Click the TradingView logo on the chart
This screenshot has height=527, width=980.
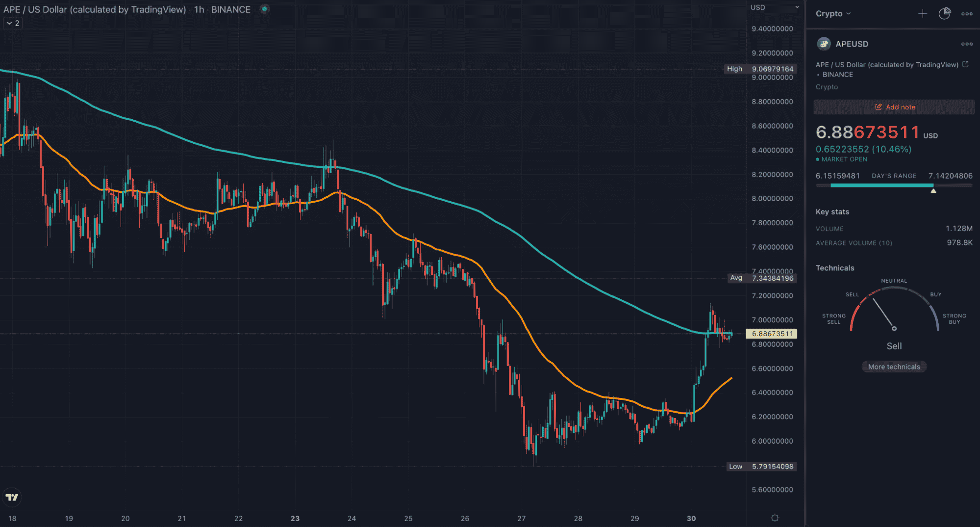[x=12, y=498]
